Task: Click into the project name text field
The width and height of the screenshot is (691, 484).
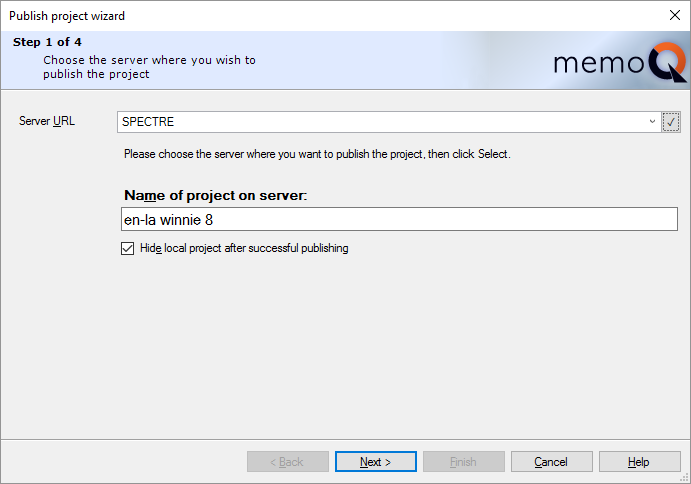Action: [397, 219]
